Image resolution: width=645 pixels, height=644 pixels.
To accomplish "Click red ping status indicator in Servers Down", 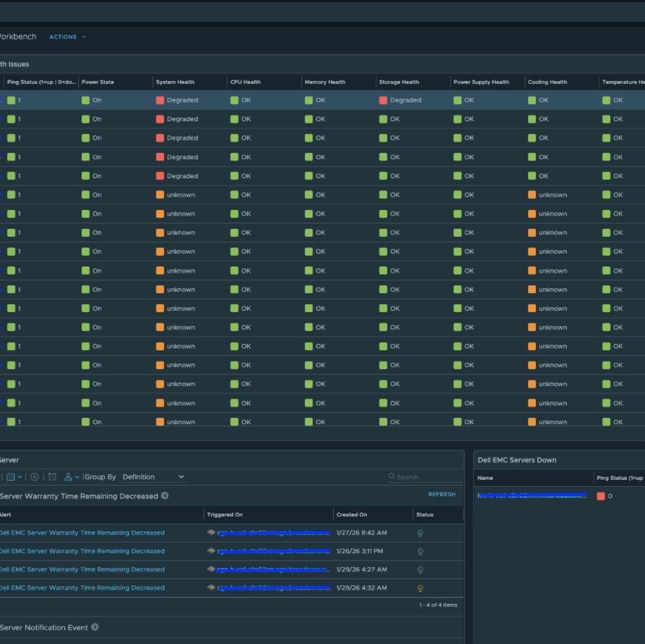I will pos(601,496).
